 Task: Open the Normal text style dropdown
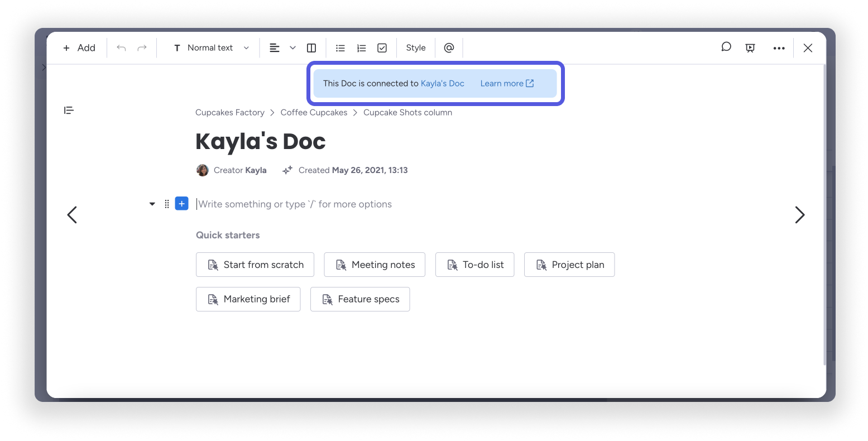coord(212,48)
